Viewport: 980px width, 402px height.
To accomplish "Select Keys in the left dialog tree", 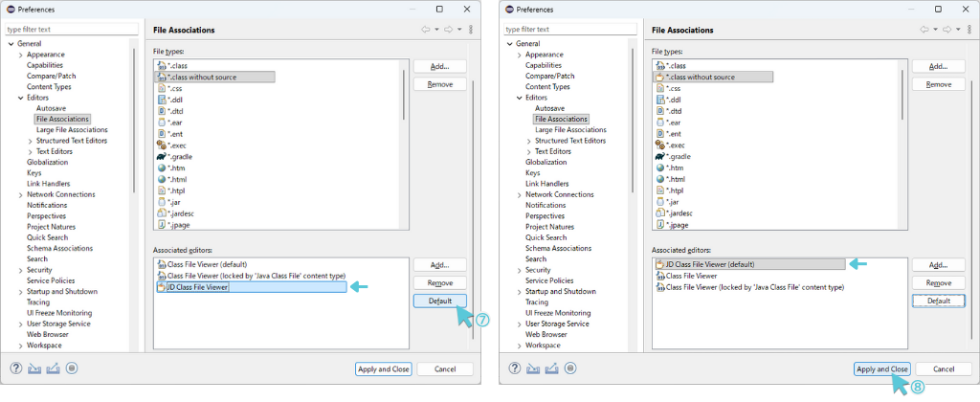I will (x=34, y=173).
